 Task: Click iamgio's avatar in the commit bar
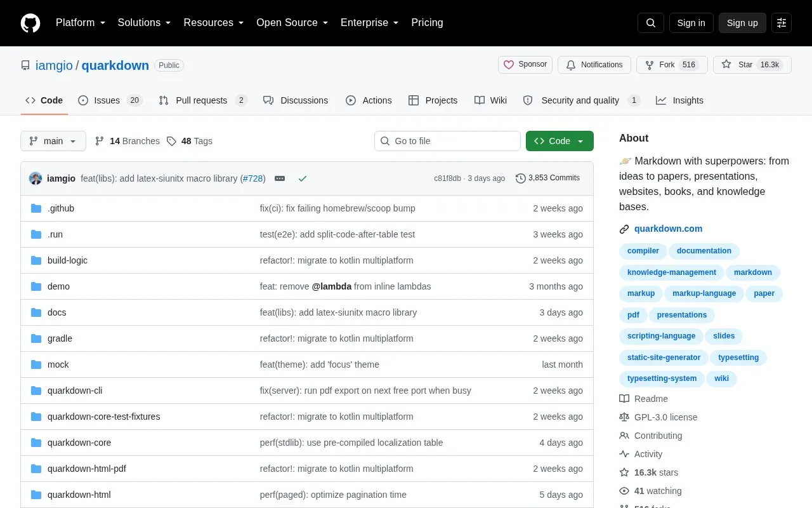point(36,178)
